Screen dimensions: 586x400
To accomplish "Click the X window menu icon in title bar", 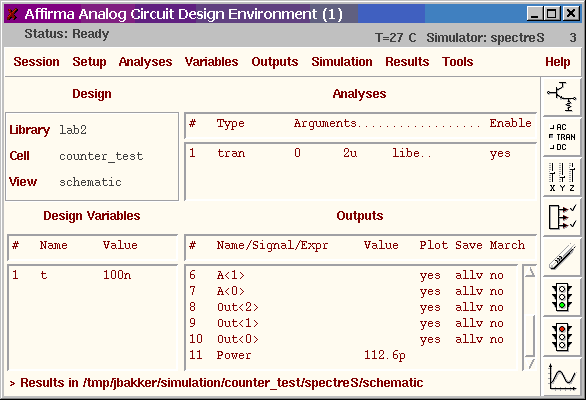I will coord(12,14).
